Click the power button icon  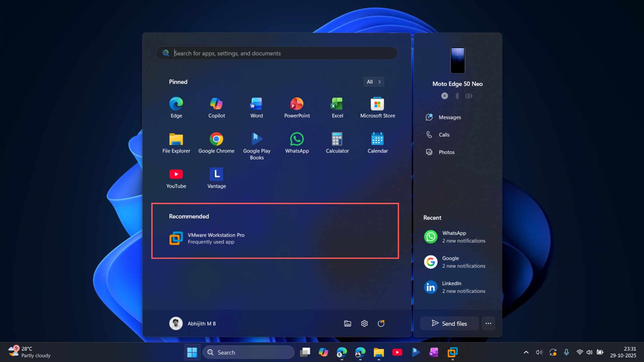tap(381, 323)
